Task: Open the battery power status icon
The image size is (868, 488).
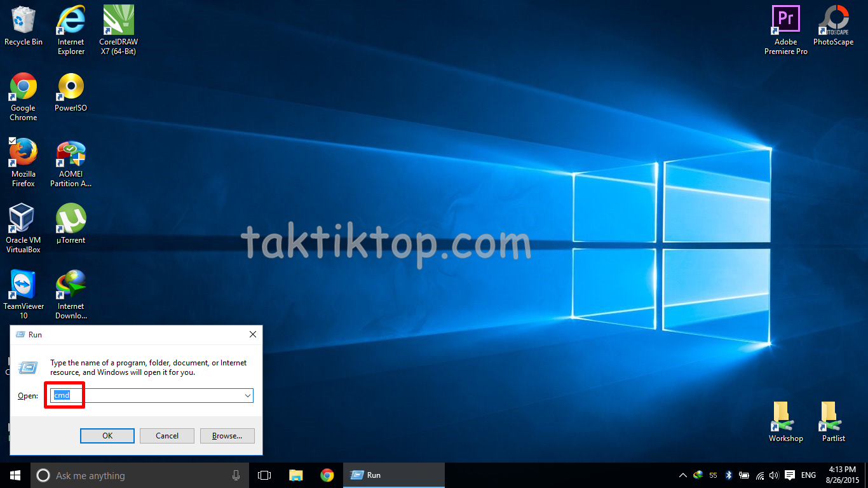Action: pos(744,475)
